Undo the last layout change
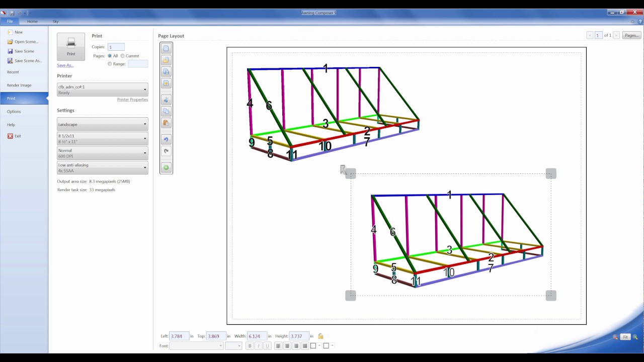Image resolution: width=644 pixels, height=362 pixels. pyautogui.click(x=166, y=139)
